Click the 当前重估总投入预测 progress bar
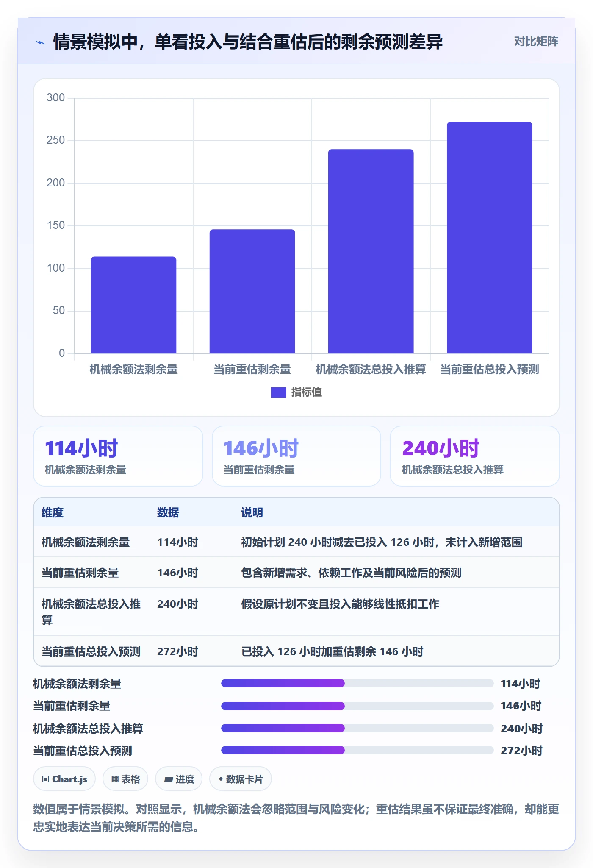This screenshot has width=593, height=868. point(357,750)
